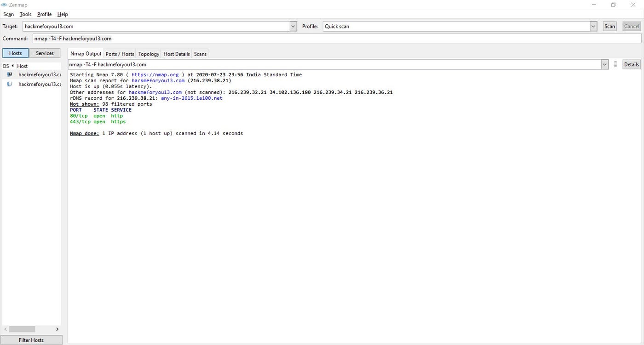
Task: Click the host list scrollbar right arrow
Action: click(x=57, y=329)
